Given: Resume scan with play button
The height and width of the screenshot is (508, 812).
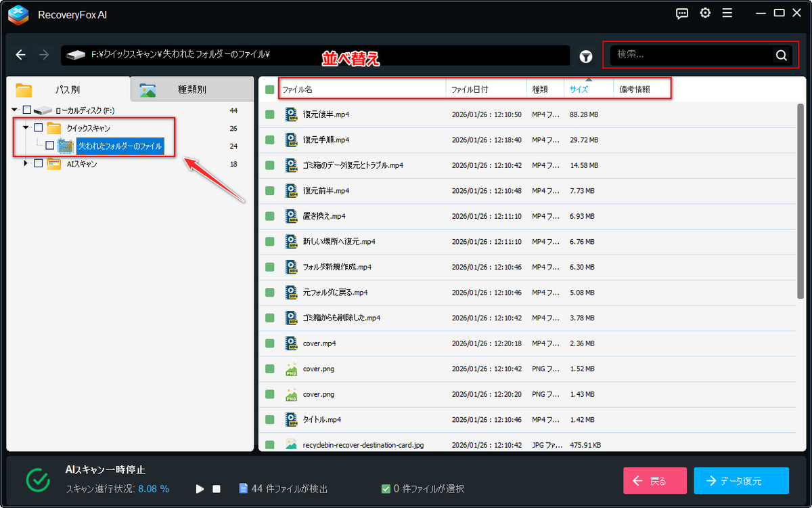Looking at the screenshot, I should click(200, 488).
